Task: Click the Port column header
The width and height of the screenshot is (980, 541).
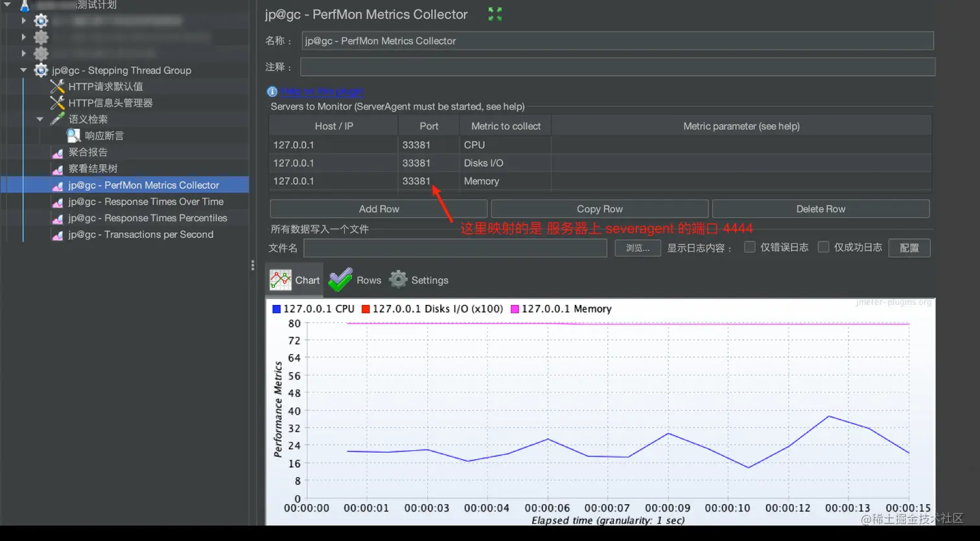Action: [x=428, y=126]
